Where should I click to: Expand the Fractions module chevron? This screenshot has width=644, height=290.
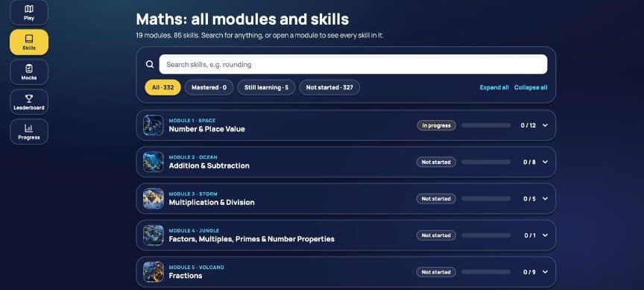[545, 272]
